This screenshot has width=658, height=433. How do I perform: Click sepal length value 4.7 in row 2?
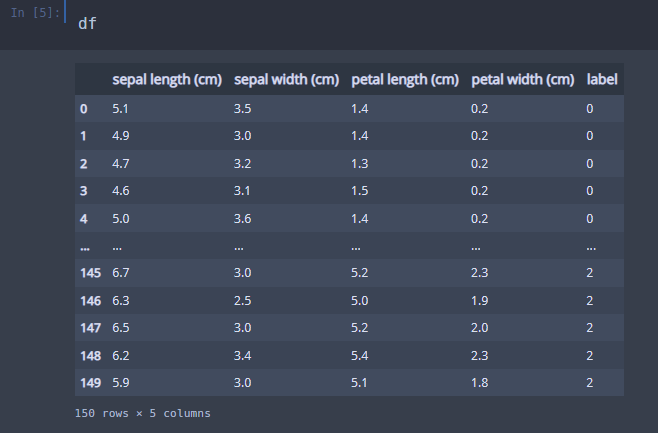[x=120, y=164]
